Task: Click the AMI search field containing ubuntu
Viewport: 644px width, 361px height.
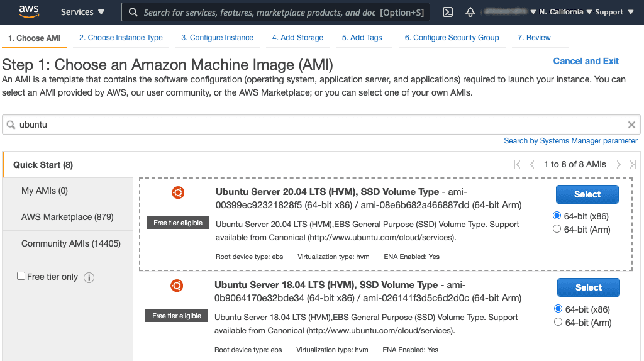Action: 314,125
